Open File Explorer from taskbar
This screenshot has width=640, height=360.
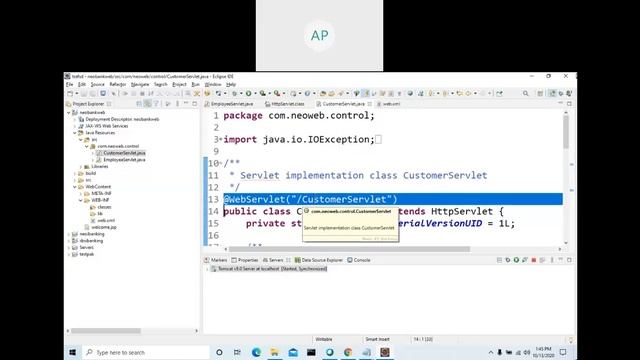pyautogui.click(x=275, y=352)
